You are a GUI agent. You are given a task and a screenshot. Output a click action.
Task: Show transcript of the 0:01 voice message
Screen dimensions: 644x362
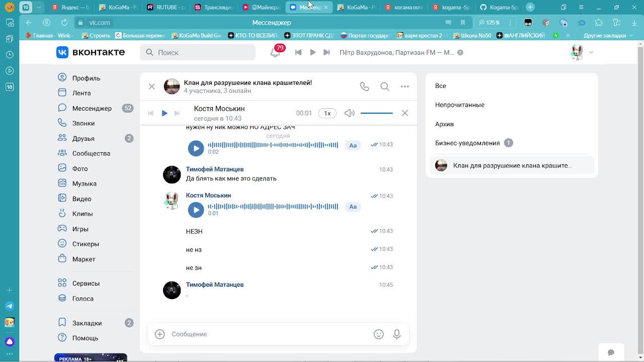(353, 207)
